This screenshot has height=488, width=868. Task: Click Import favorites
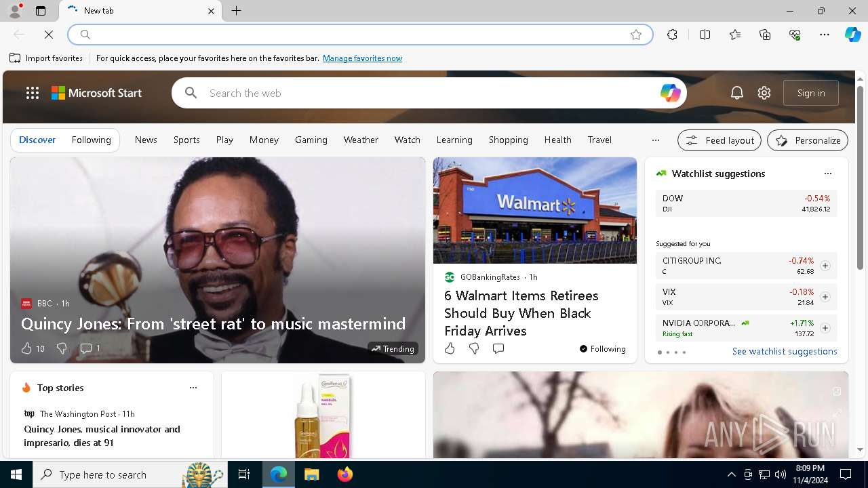pos(46,58)
